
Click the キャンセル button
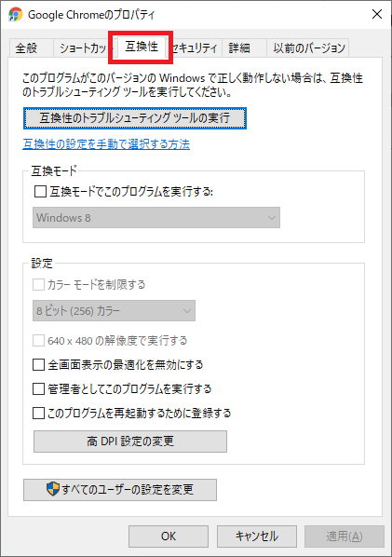[x=257, y=536]
